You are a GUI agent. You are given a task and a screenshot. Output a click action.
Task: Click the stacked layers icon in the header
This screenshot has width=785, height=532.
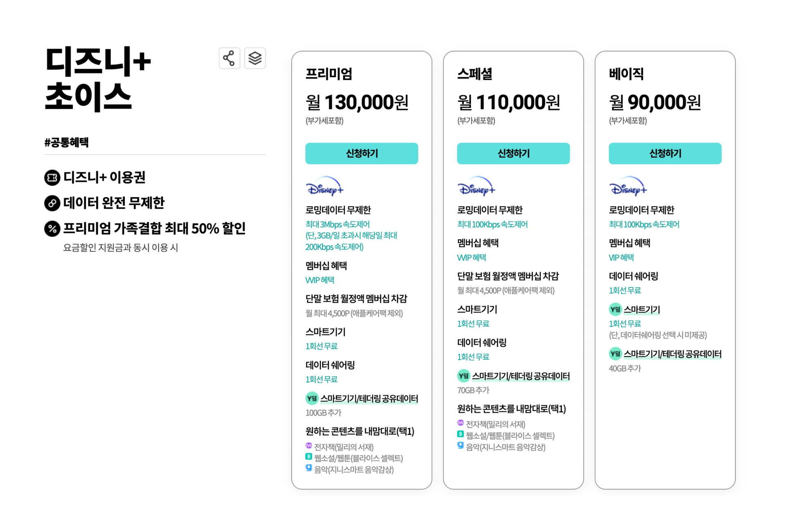pyautogui.click(x=255, y=58)
